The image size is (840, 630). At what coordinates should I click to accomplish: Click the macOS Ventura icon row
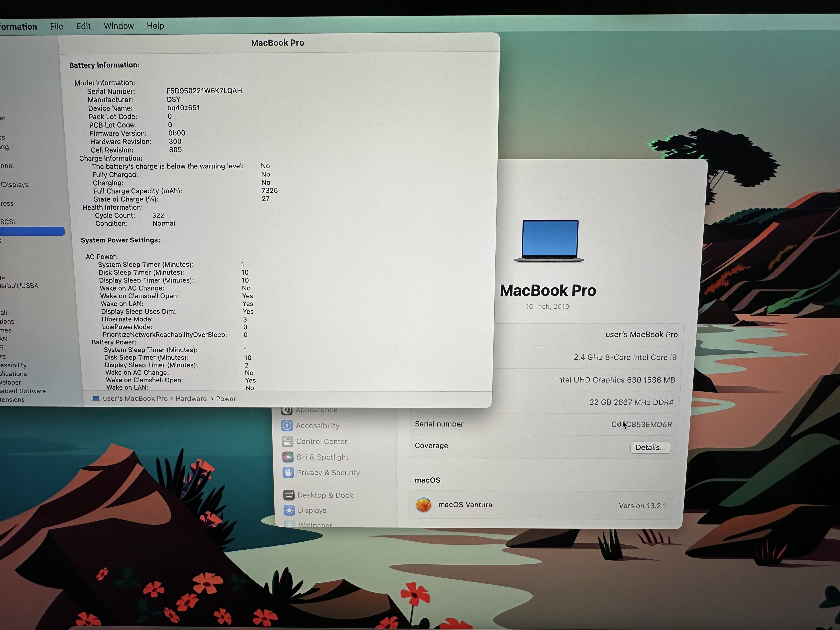tap(423, 505)
